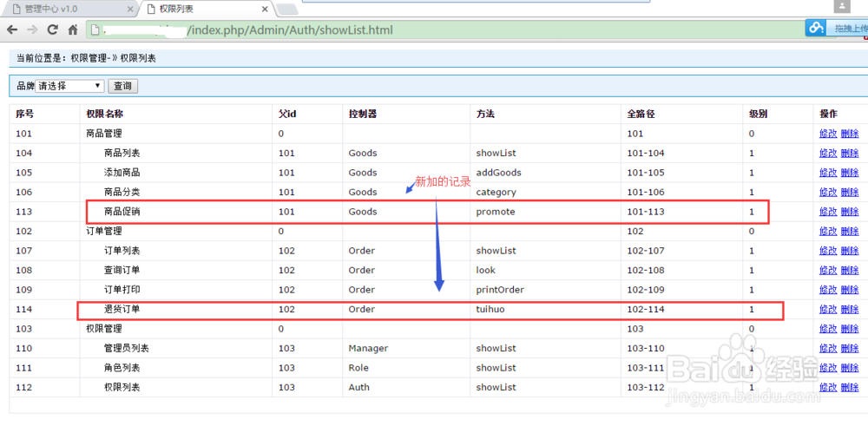
Task: Click the Auth controller cell
Action: pyautogui.click(x=358, y=387)
